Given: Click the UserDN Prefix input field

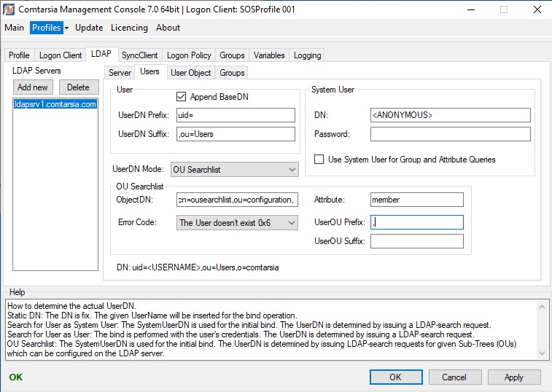Looking at the screenshot, I should tap(235, 115).
